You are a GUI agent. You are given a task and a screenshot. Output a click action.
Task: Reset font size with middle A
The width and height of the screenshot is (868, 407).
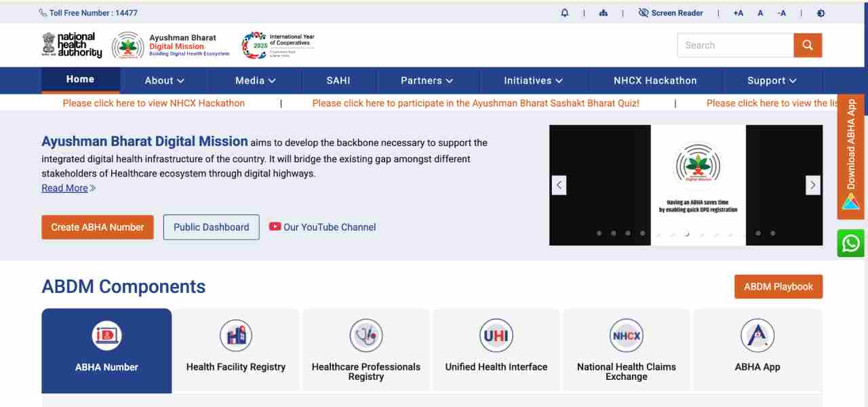coord(760,13)
